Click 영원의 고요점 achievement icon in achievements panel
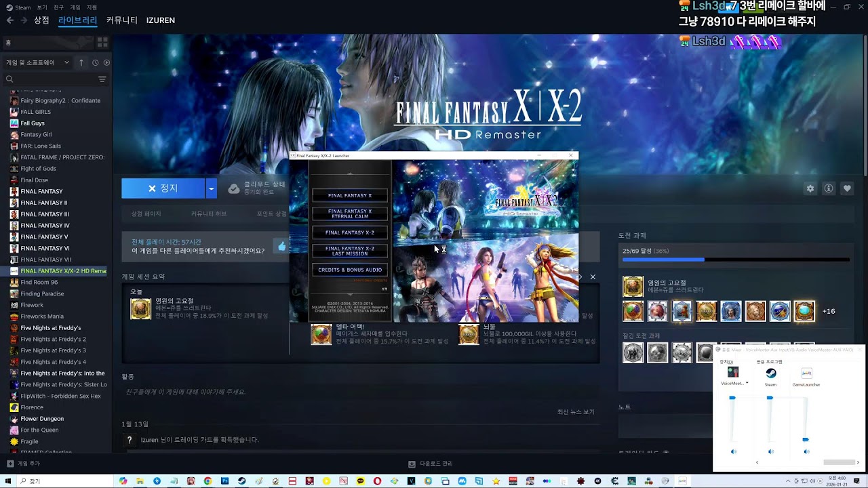 (633, 287)
